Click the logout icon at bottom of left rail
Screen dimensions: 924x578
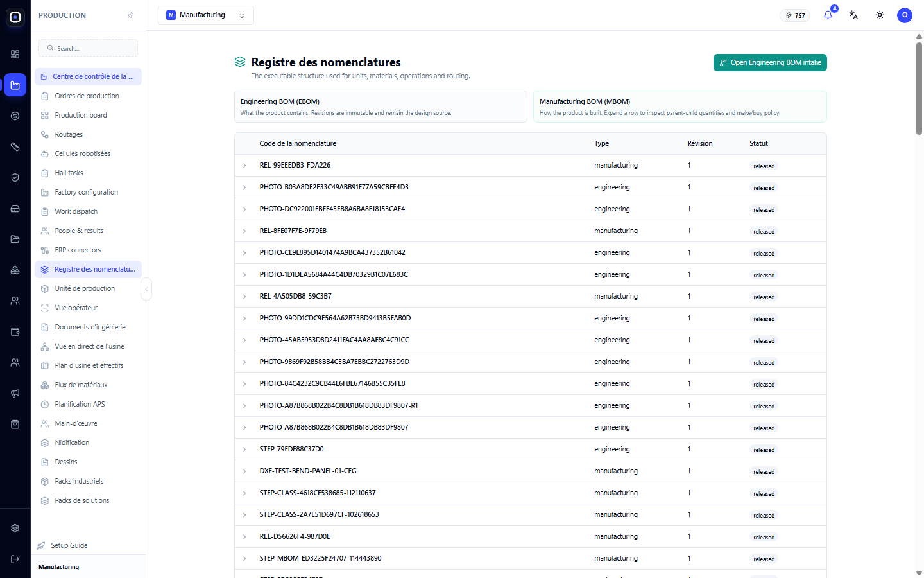(x=15, y=559)
